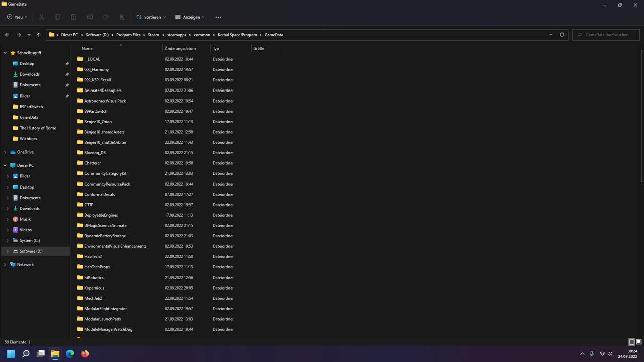Screen dimensions: 644x362
Task: Open the Neu dropdown button
Action: point(17,17)
